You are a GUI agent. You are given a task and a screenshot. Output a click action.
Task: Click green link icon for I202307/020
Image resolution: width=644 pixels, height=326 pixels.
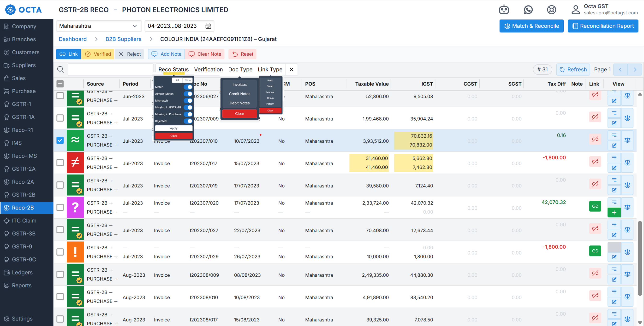pos(595,206)
